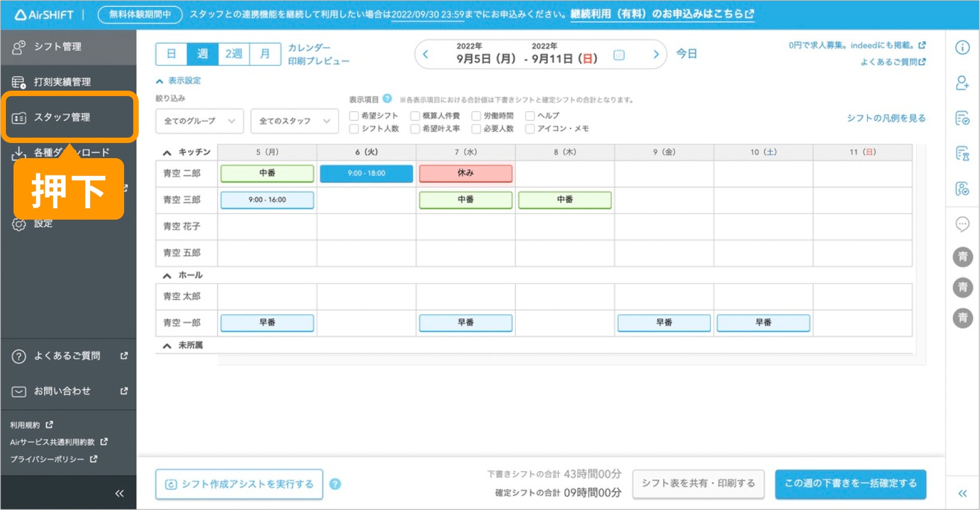
Task: Click 青空 花子's empty Monday cell
Action: tap(267, 226)
